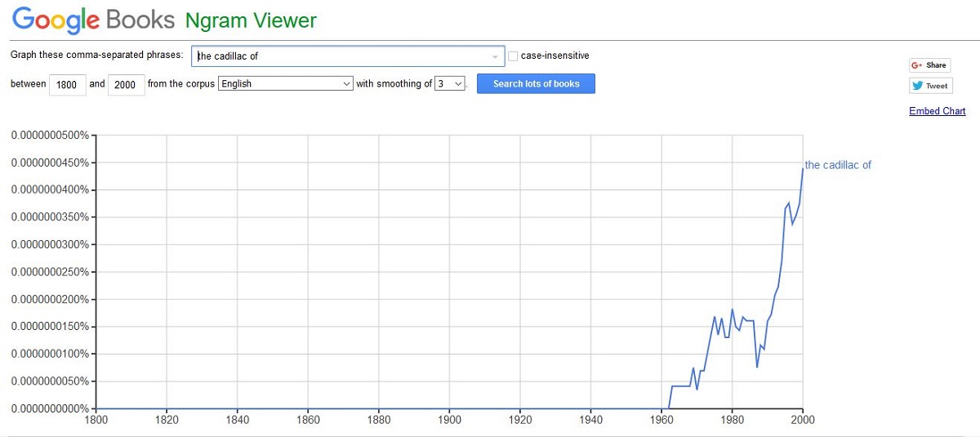Click the 1980 label on x-axis
Screen dimensions: 980x437
coord(732,420)
